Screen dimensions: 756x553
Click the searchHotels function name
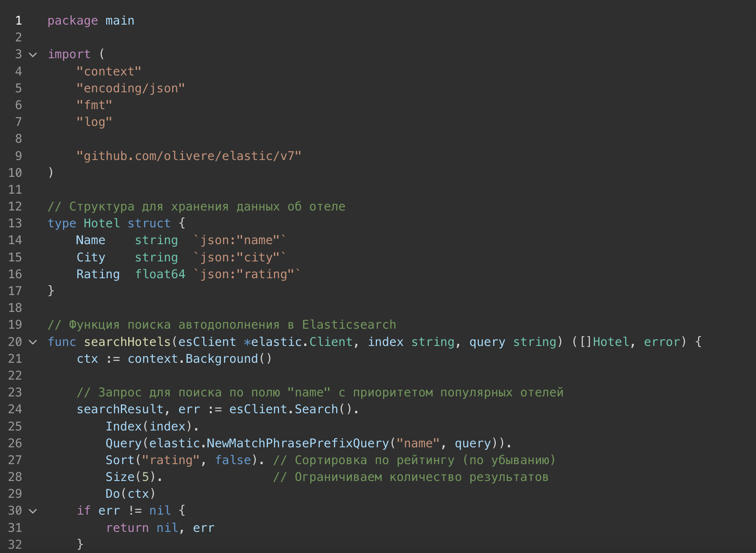click(127, 342)
